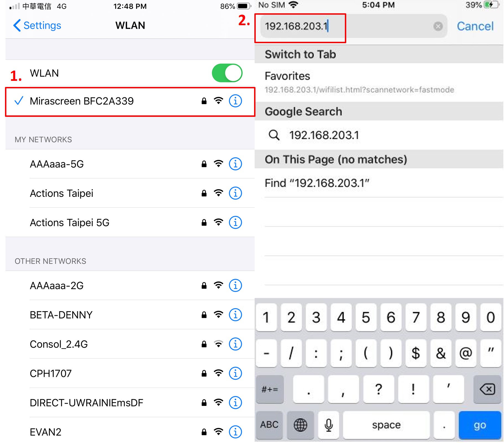Turn off the WLAN switch
This screenshot has width=504, height=443.
point(227,73)
